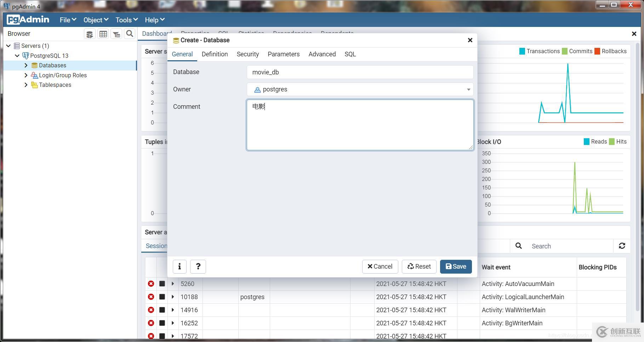Expand the Databases tree node
Image resolution: width=644 pixels, height=342 pixels.
26,66
